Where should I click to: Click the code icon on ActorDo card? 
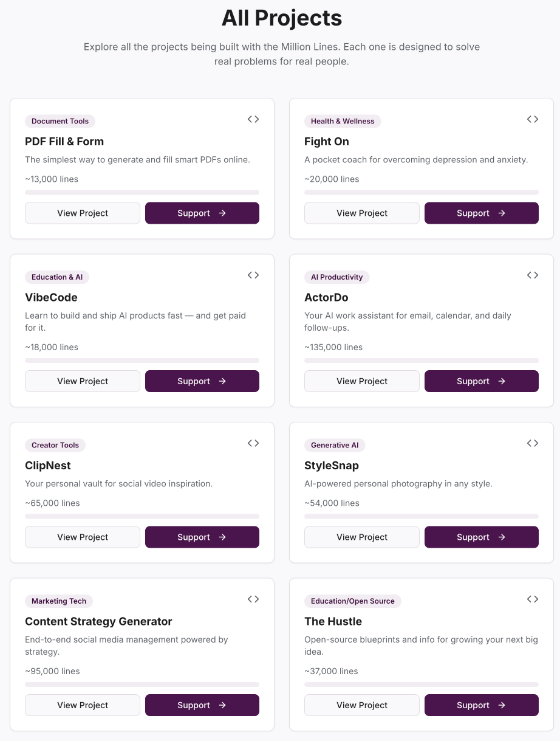pos(533,275)
